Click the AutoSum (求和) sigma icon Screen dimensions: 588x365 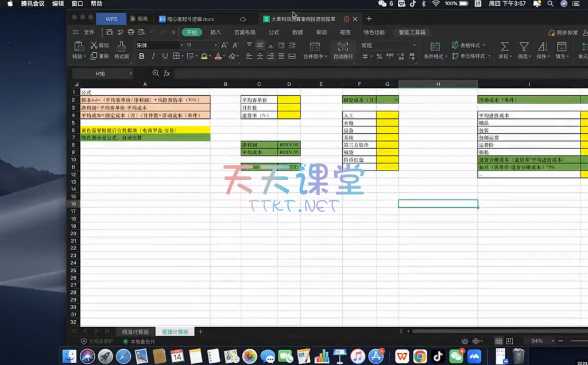click(x=504, y=46)
